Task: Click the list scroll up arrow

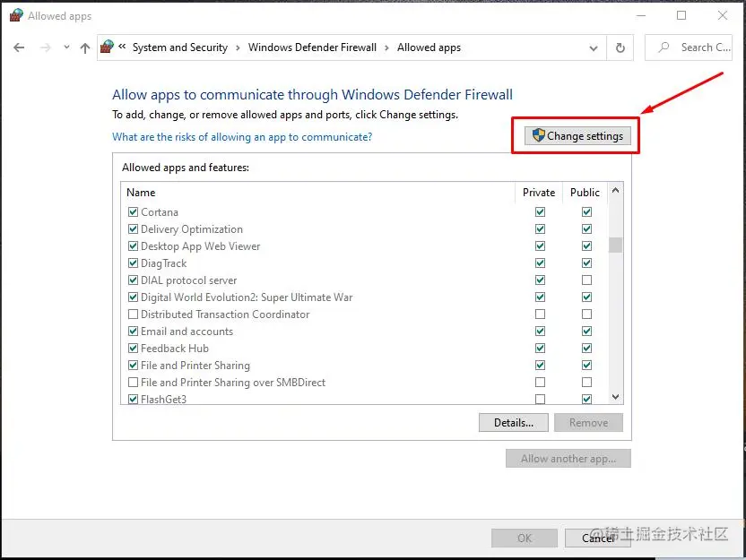Action: pos(615,191)
